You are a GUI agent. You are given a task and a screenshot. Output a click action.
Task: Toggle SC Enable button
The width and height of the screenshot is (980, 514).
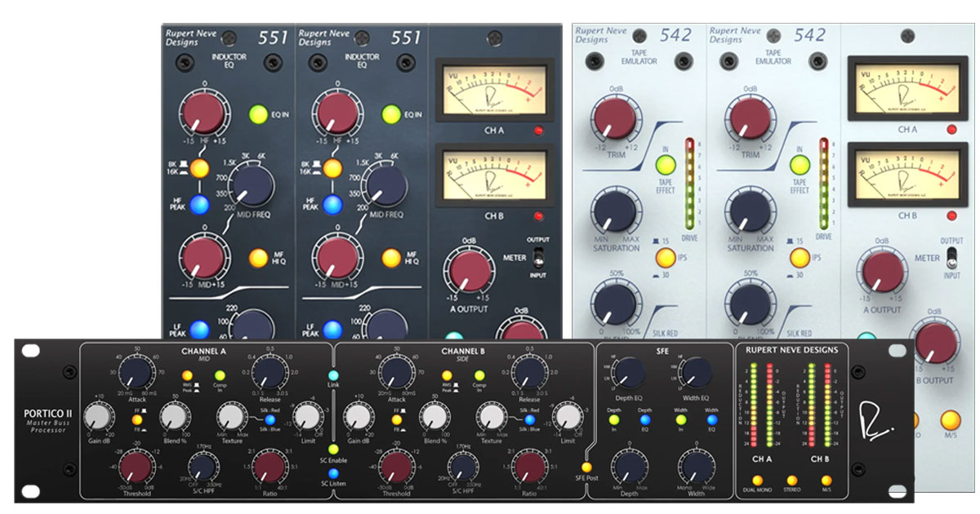333,450
